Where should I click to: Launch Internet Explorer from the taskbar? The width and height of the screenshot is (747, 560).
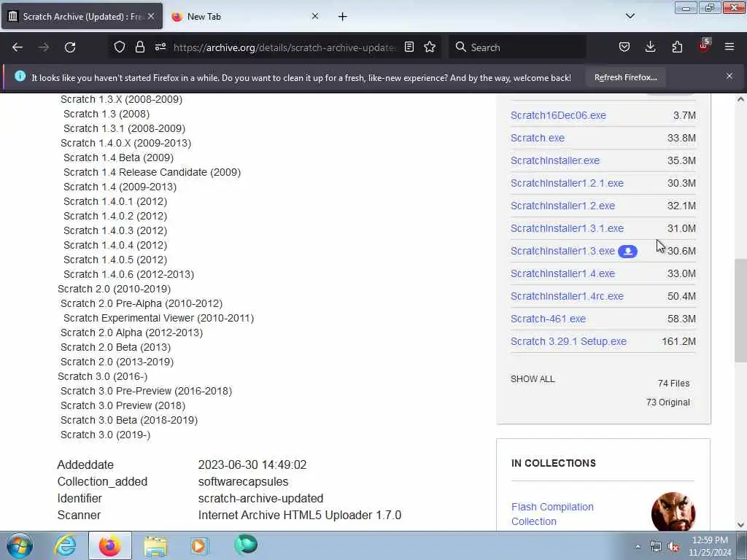coord(65,545)
